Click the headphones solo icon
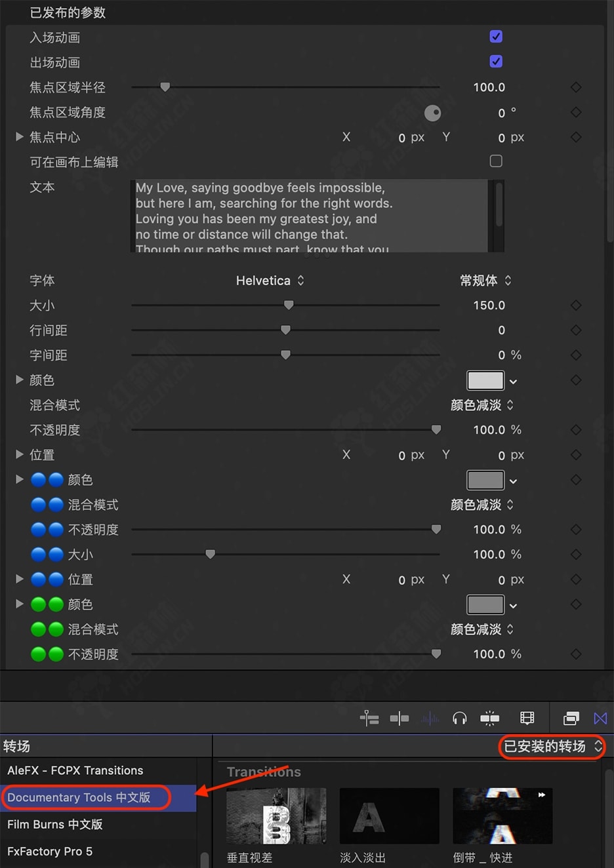Viewport: 614px width, 868px height. 459,719
